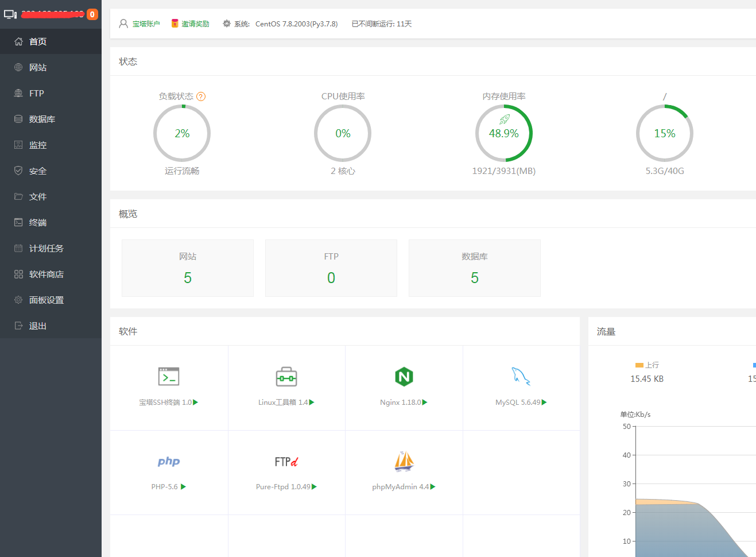
Task: Toggle the 上行 upstream legend swatch
Action: 639,365
